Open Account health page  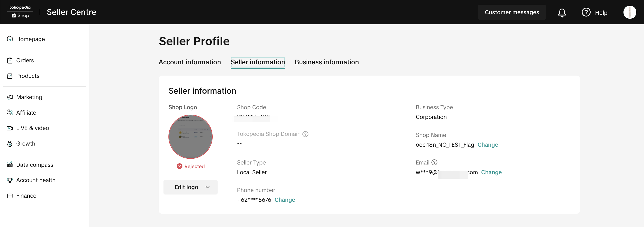tap(36, 180)
